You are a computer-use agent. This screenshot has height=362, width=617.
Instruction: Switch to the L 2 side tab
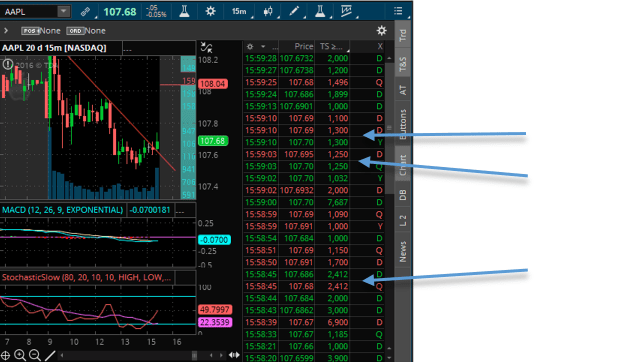click(403, 221)
